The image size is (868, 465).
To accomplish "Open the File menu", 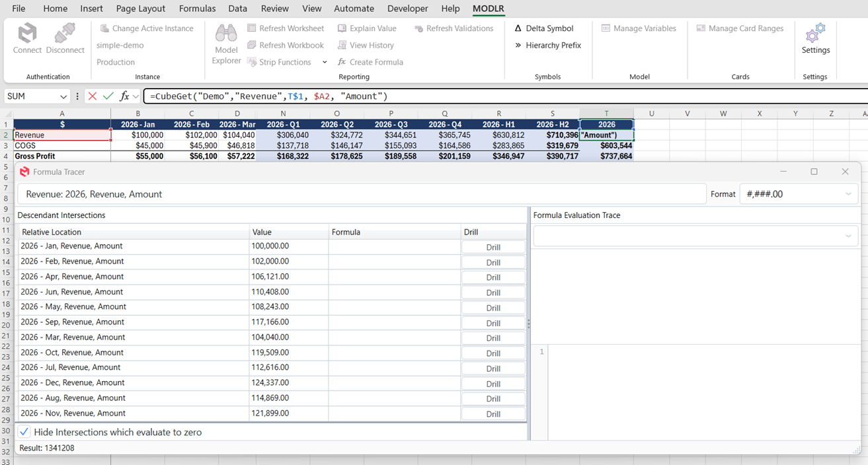I will click(19, 9).
